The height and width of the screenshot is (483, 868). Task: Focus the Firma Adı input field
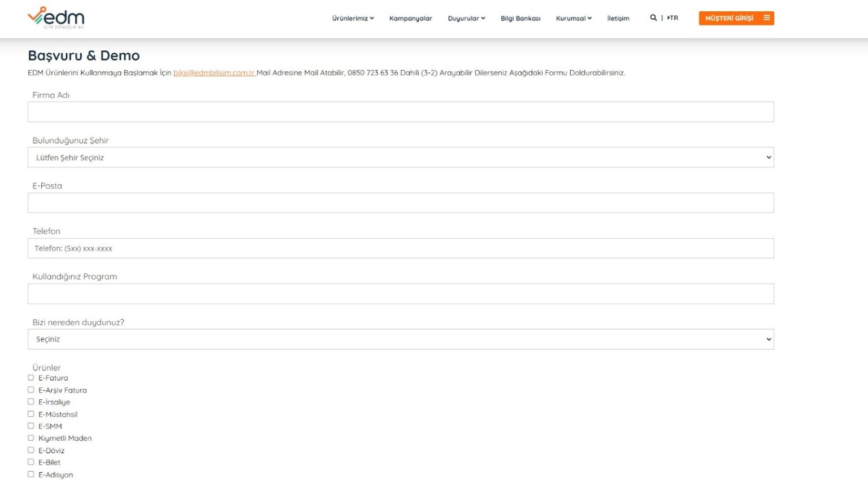pyautogui.click(x=401, y=112)
